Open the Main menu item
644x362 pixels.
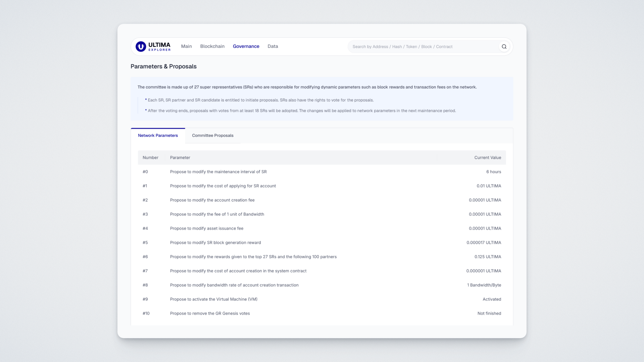(186, 46)
